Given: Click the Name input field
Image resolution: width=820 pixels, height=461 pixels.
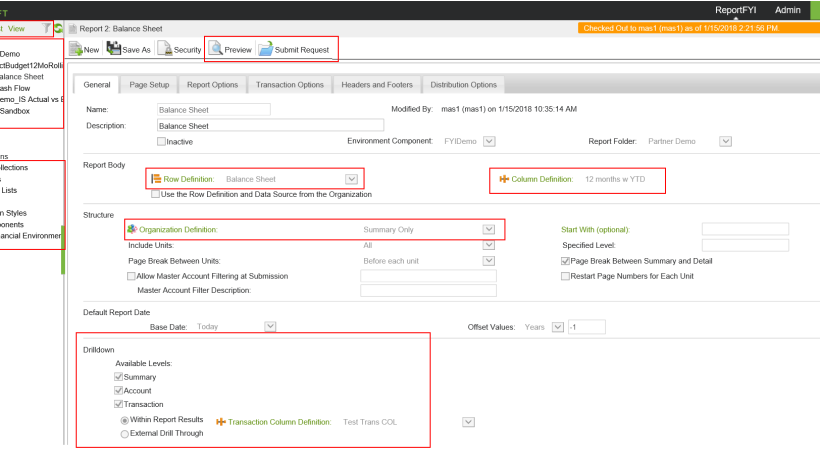Looking at the screenshot, I should [x=214, y=109].
